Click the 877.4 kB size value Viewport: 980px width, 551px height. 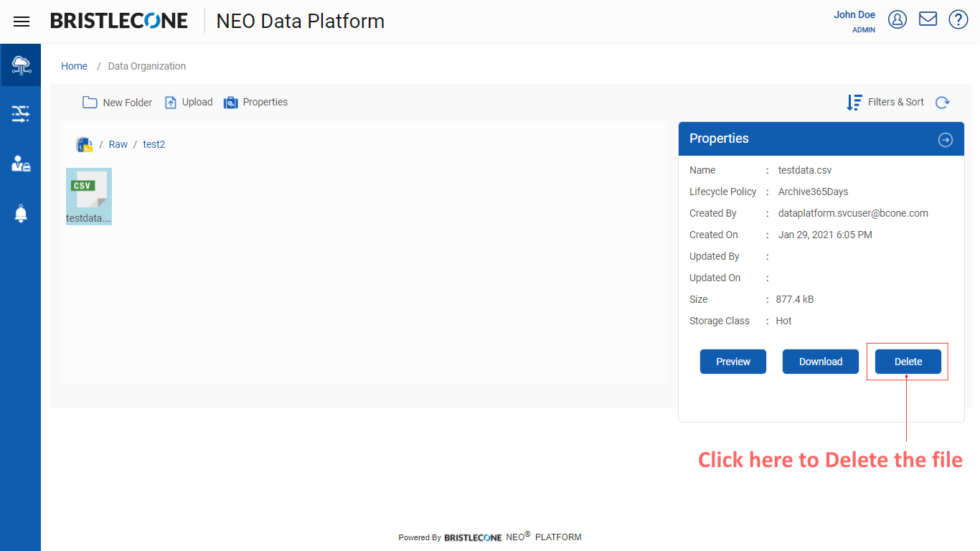pos(795,299)
